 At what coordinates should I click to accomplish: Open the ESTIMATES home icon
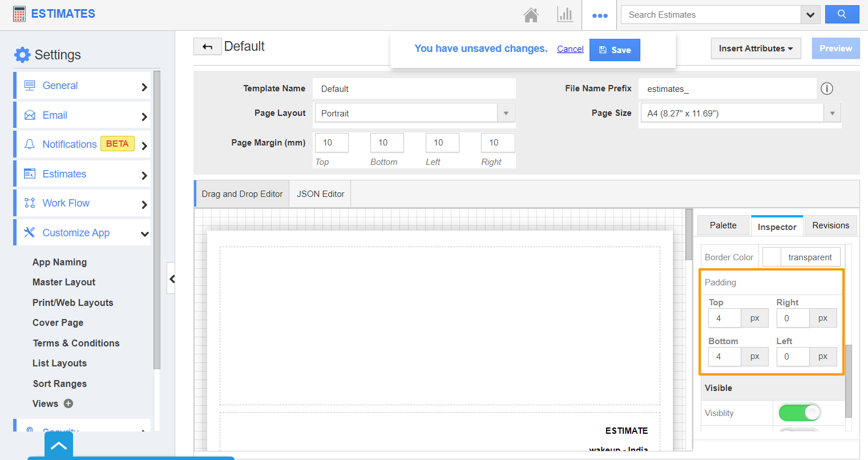tap(531, 15)
